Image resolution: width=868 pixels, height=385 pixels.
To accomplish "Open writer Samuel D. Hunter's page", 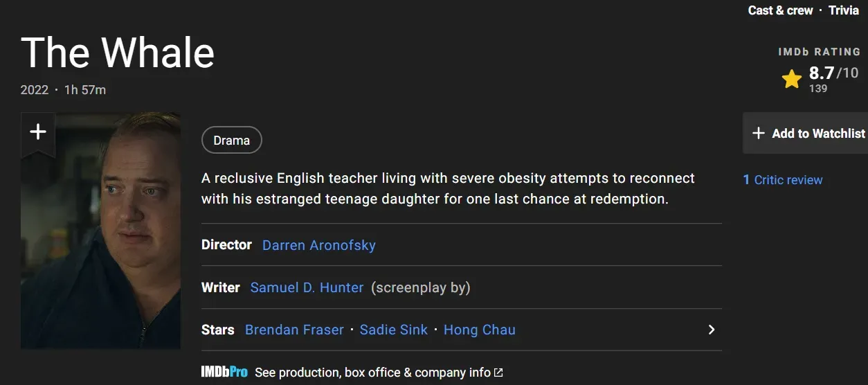I will [307, 287].
